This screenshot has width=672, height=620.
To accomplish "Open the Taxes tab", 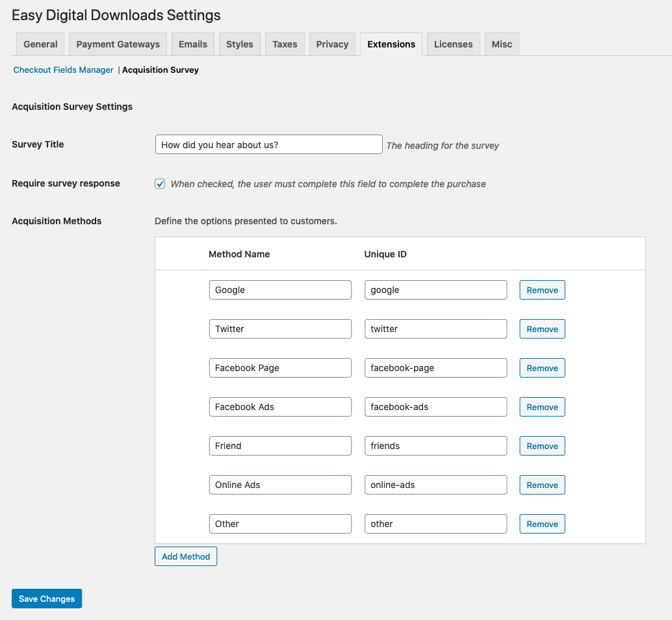I will (x=285, y=44).
